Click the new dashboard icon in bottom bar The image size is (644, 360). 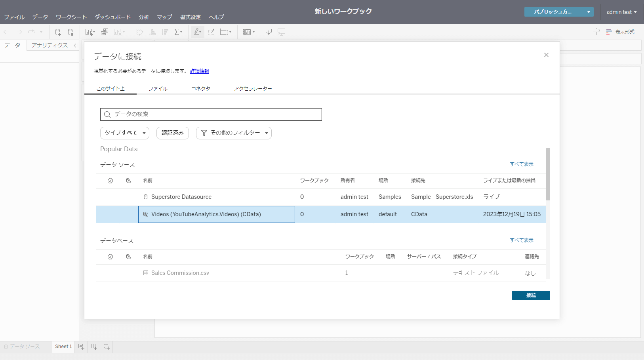[94, 347]
